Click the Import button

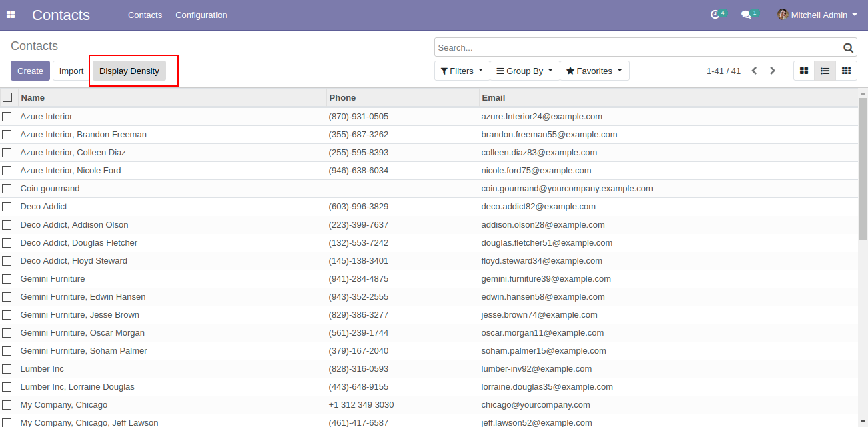[x=71, y=71]
